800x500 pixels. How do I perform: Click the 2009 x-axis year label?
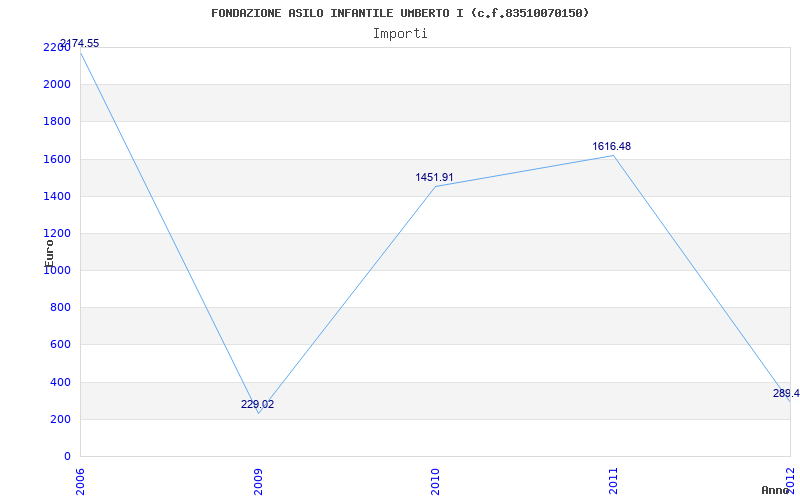tap(258, 481)
